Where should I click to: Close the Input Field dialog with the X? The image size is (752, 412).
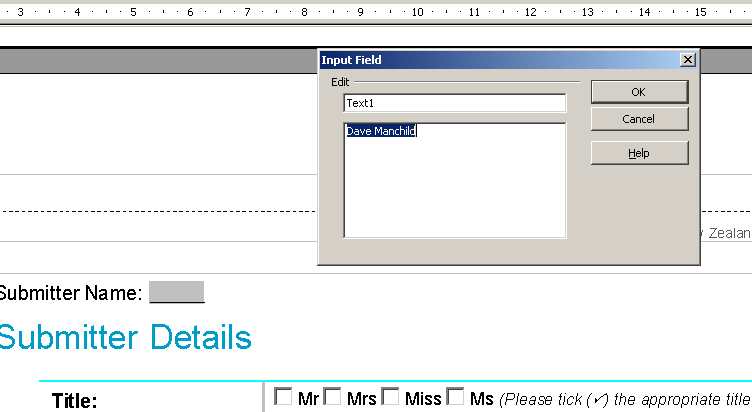[687, 60]
